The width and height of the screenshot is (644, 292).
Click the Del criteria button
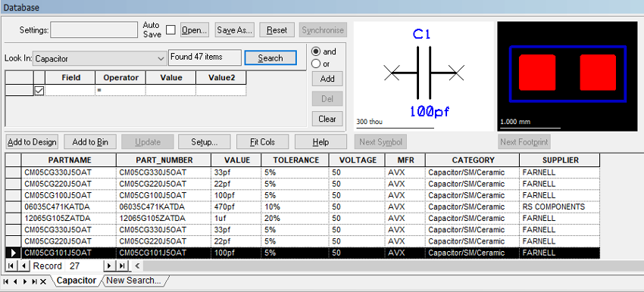point(327,99)
